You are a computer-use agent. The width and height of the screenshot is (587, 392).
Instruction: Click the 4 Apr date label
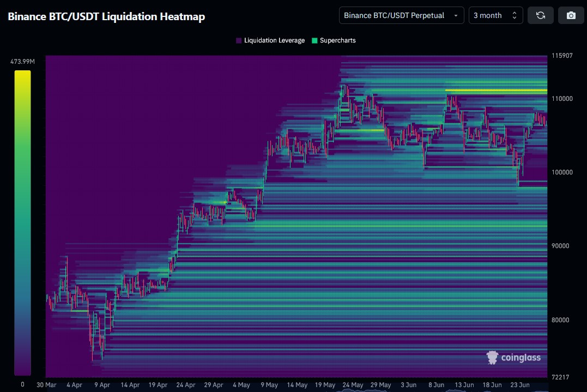click(x=74, y=385)
